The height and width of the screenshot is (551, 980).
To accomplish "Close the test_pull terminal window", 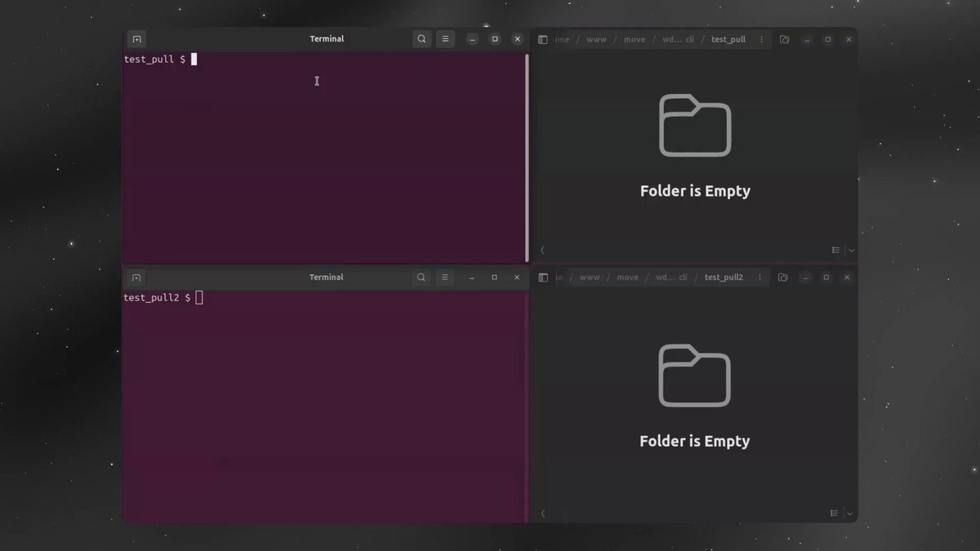I will [x=517, y=39].
